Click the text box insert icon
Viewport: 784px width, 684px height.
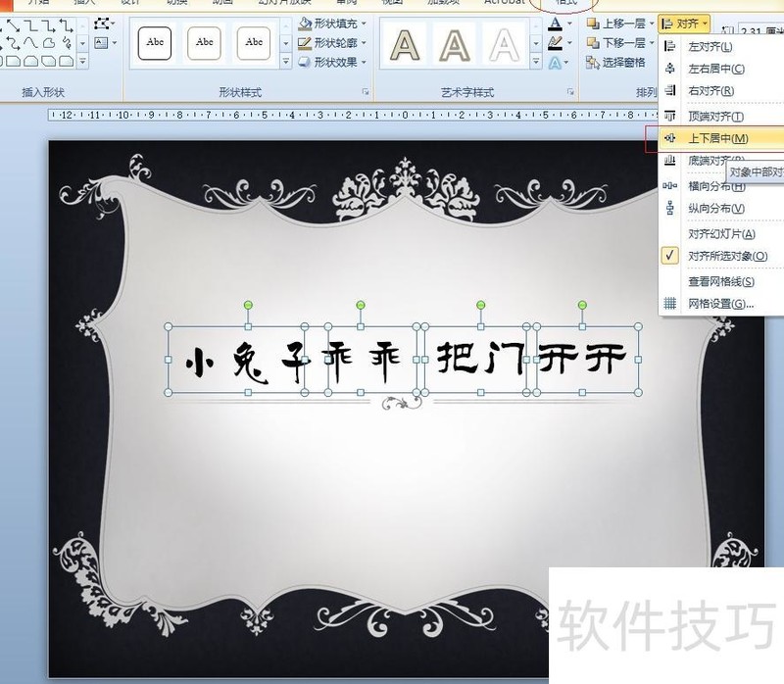(102, 43)
